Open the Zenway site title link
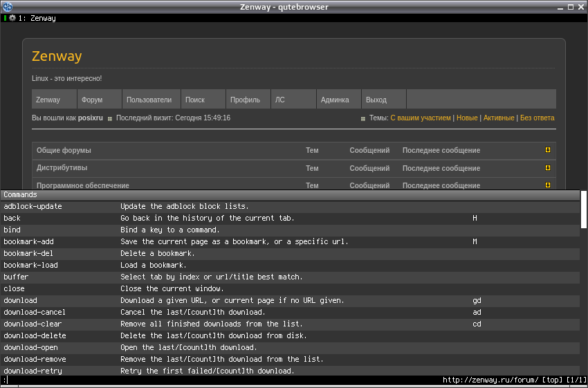Viewport: 588px width, 388px height. [57, 56]
